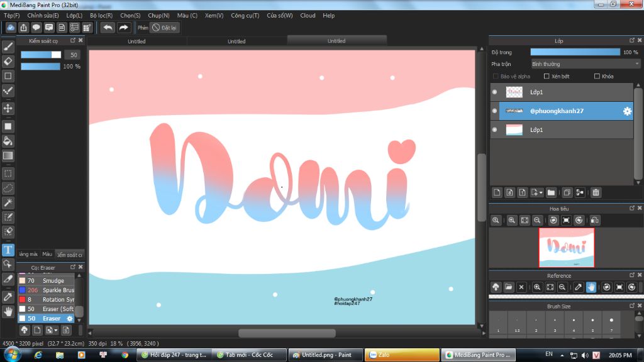Screen dimensions: 644x362
Task: Choose brush size 7 preset
Action: pyautogui.click(x=611, y=324)
